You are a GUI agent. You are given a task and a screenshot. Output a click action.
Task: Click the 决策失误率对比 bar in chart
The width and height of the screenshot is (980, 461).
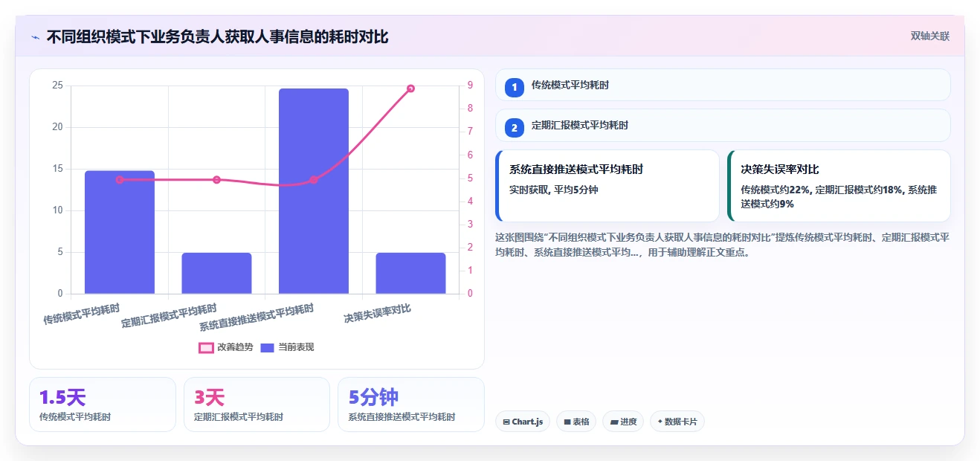[410, 273]
